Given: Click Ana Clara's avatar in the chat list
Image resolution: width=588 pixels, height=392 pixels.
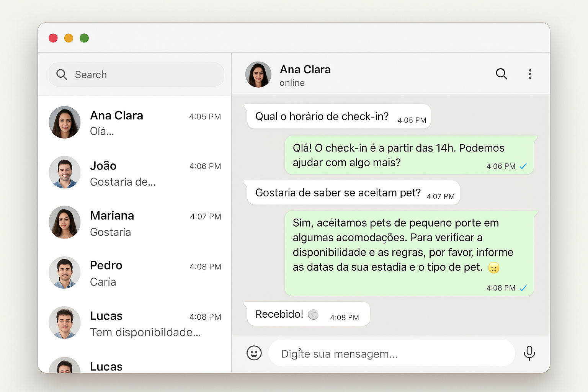Looking at the screenshot, I should click(64, 122).
